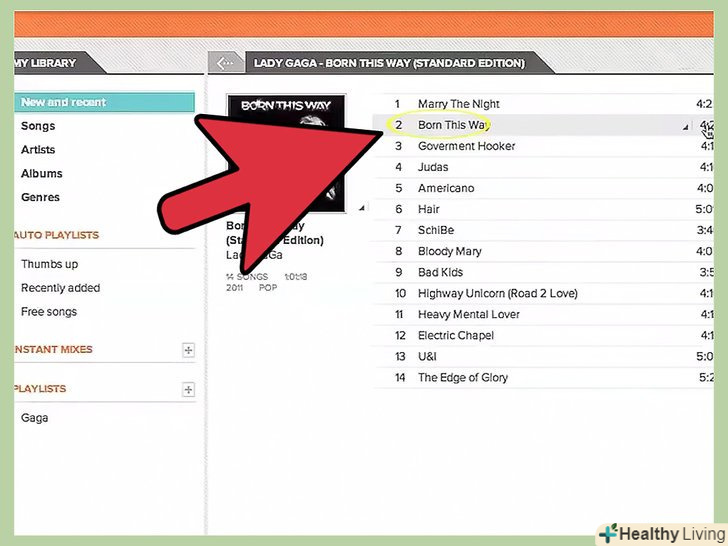Select track 9 Bad Kids
The width and height of the screenshot is (728, 546).
tap(543, 272)
